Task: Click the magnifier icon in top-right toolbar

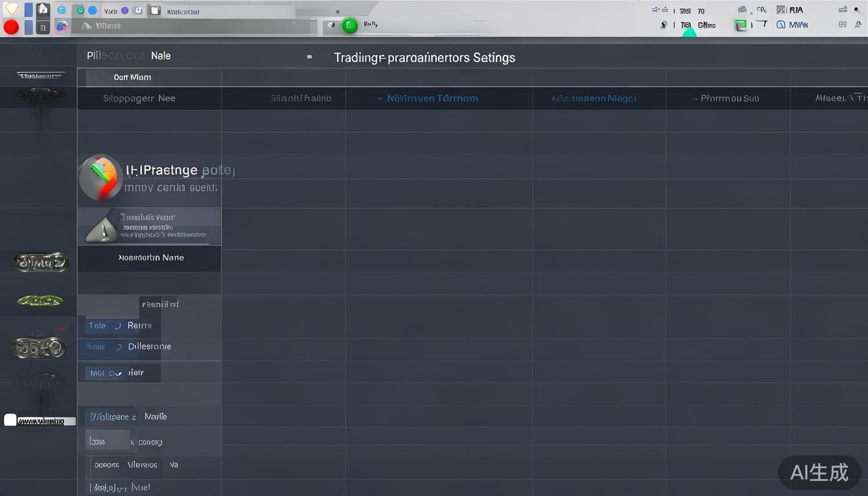Action: pyautogui.click(x=664, y=25)
